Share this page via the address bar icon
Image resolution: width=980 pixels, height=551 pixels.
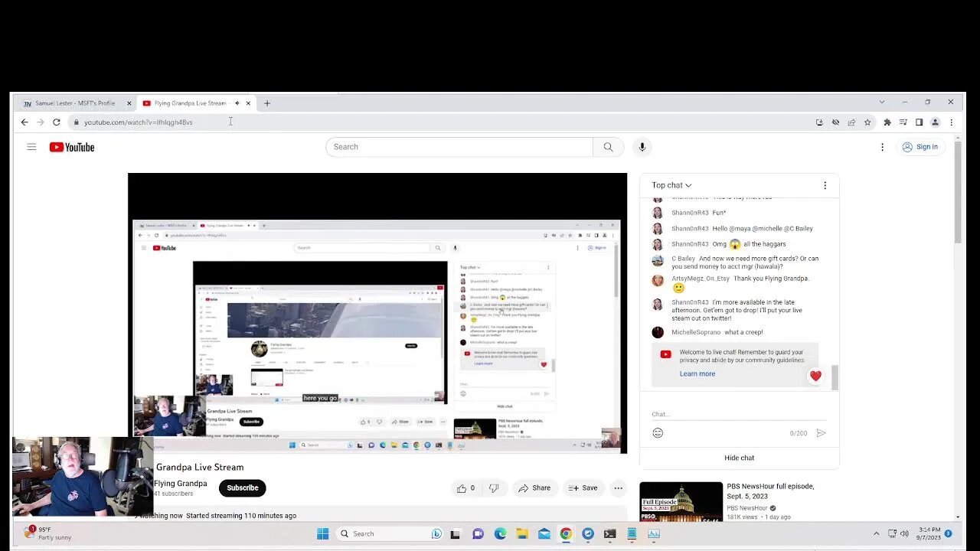click(851, 122)
